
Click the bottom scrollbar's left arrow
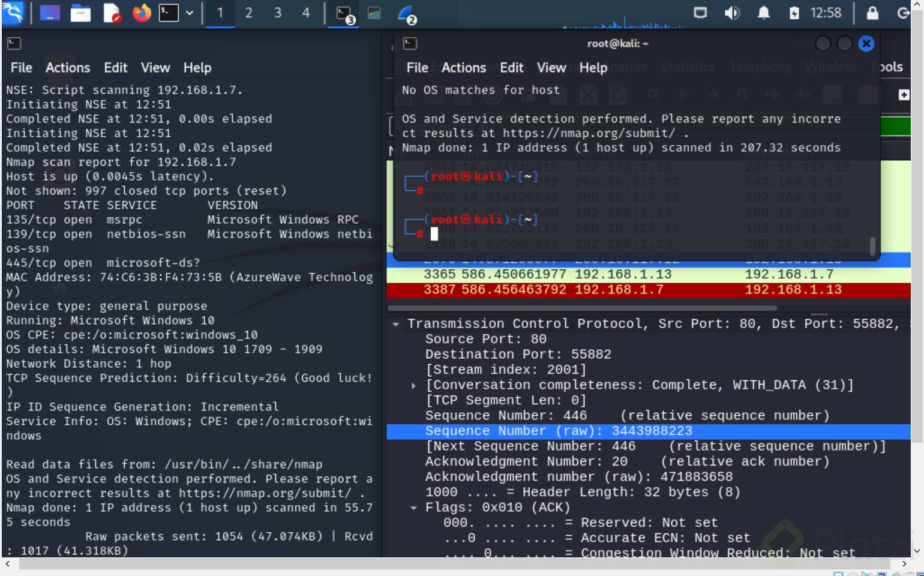[x=8, y=564]
